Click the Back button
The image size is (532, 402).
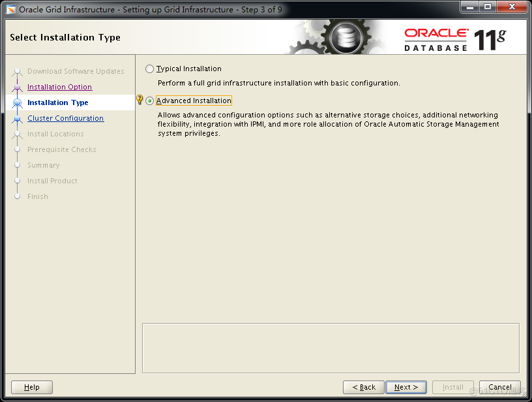click(x=364, y=387)
